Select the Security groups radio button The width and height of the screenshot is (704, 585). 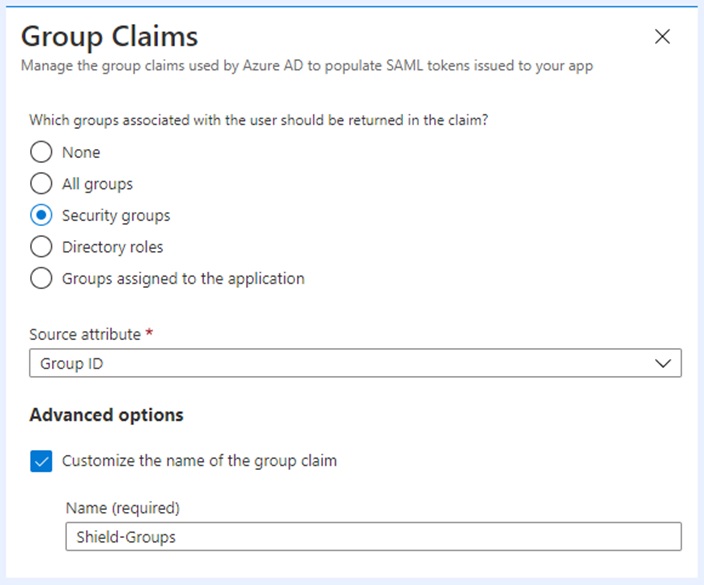41,215
